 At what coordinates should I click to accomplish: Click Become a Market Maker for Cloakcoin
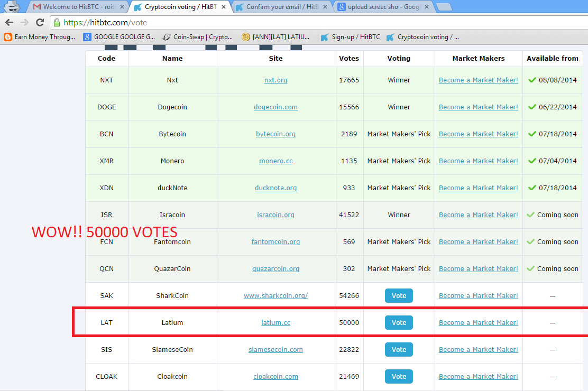click(479, 377)
